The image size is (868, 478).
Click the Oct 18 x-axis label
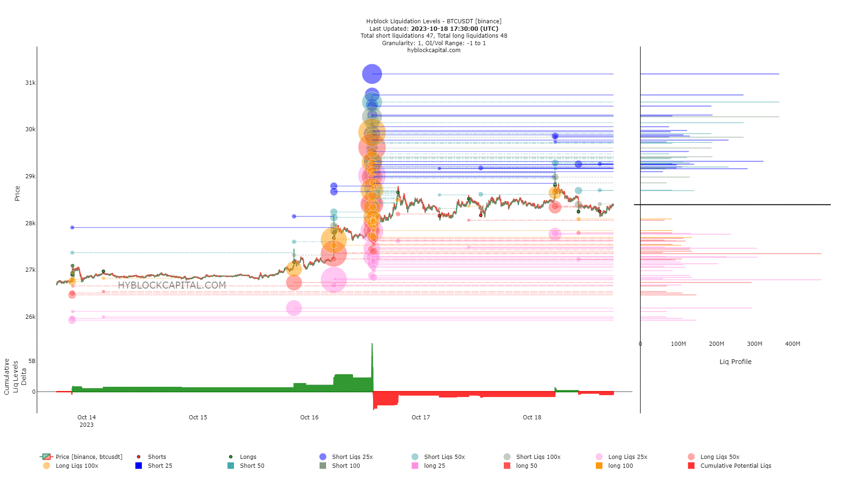coord(532,417)
